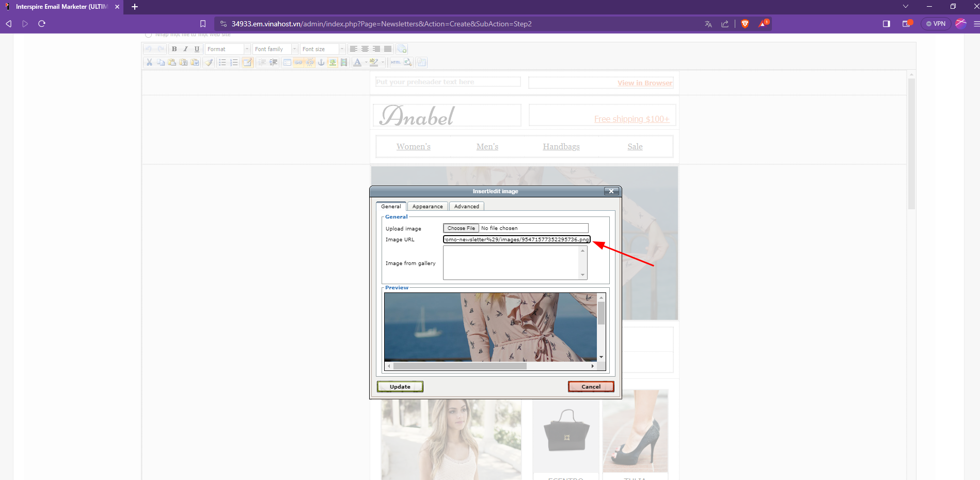Viewport: 980px width, 480px height.
Task: Toggle bold formatting in the editor
Action: click(x=174, y=49)
